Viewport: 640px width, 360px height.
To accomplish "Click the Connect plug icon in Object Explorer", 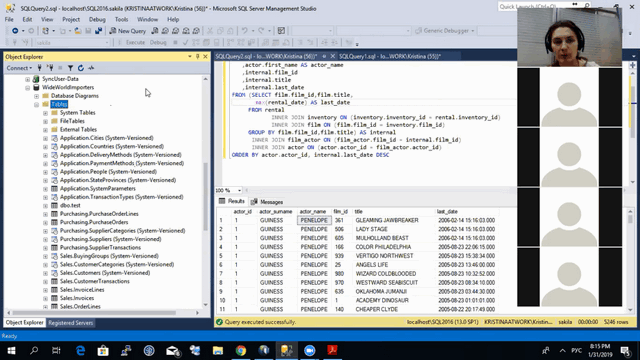I will click(x=40, y=68).
